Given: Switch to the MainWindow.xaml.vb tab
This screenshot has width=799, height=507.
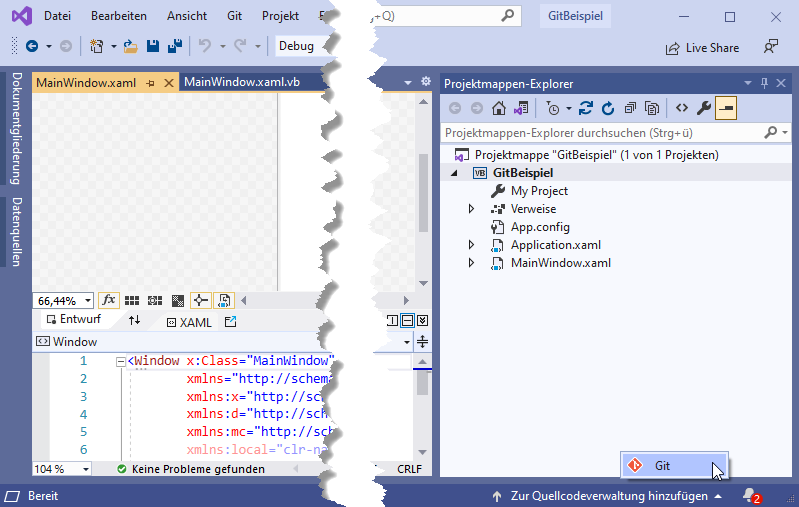Looking at the screenshot, I should pyautogui.click(x=242, y=83).
